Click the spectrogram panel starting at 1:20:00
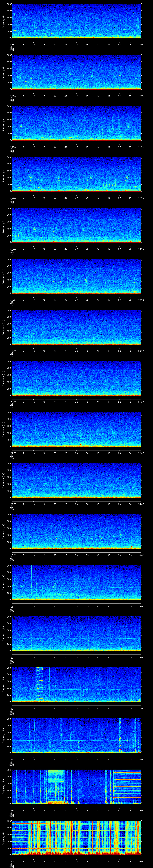153x868 pixels. [x=77, y=378]
